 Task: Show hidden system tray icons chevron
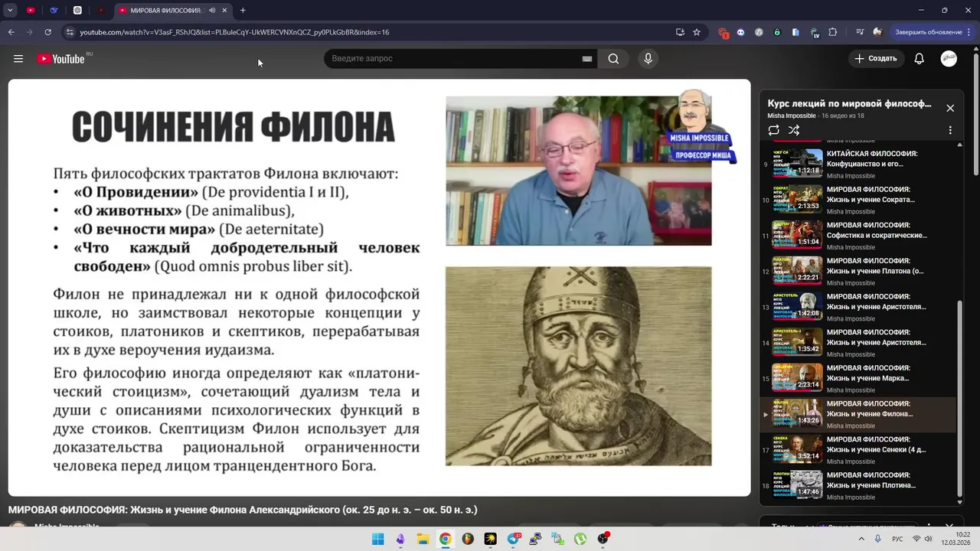click(861, 539)
